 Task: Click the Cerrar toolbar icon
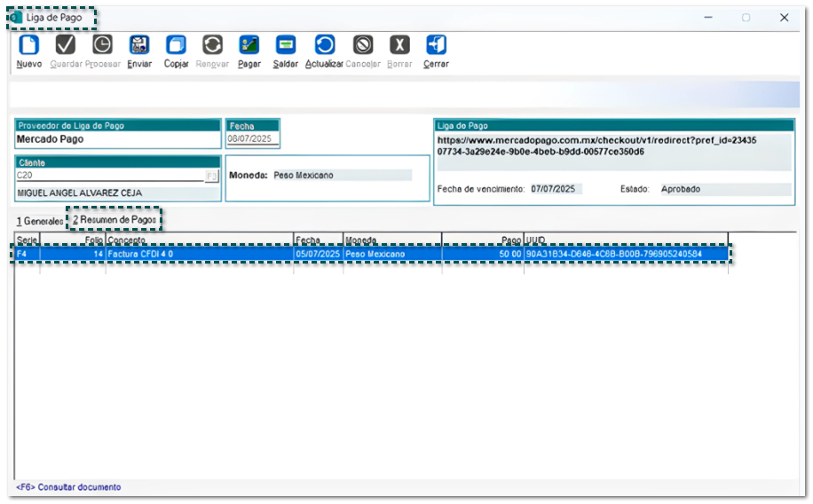[435, 45]
